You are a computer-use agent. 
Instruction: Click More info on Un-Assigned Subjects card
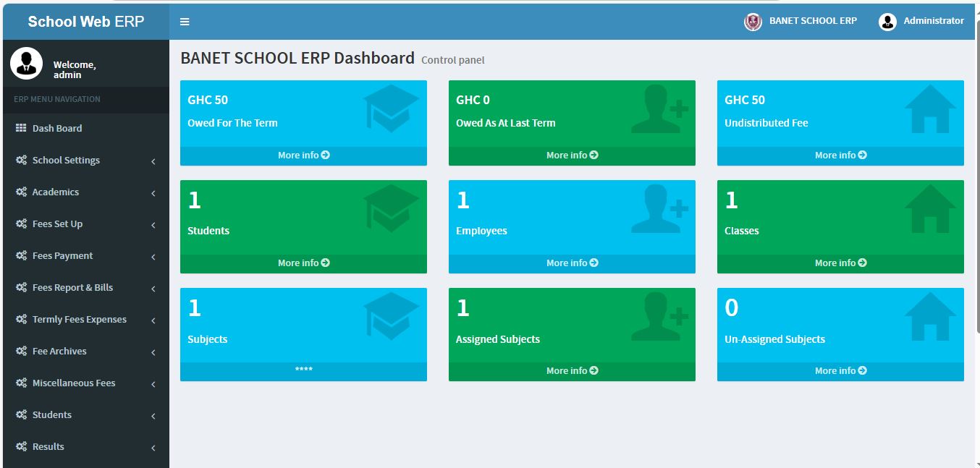coord(840,371)
